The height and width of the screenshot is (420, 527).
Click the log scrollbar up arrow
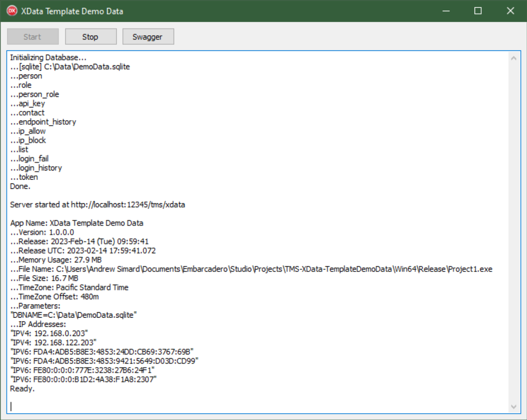point(514,58)
